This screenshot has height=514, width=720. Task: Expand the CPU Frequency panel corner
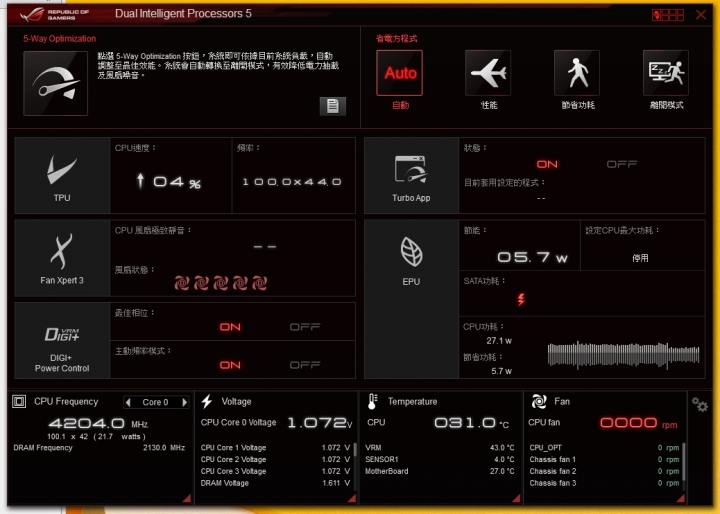click(x=186, y=498)
